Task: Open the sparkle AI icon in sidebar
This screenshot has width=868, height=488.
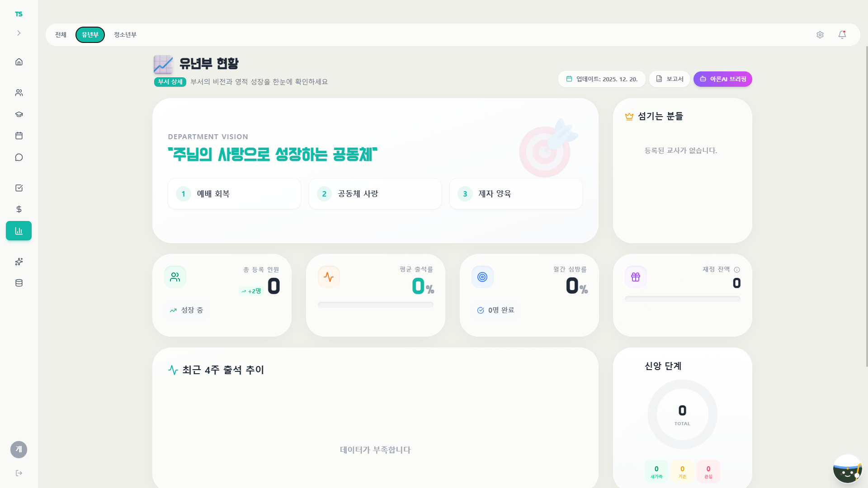Action: (x=19, y=262)
